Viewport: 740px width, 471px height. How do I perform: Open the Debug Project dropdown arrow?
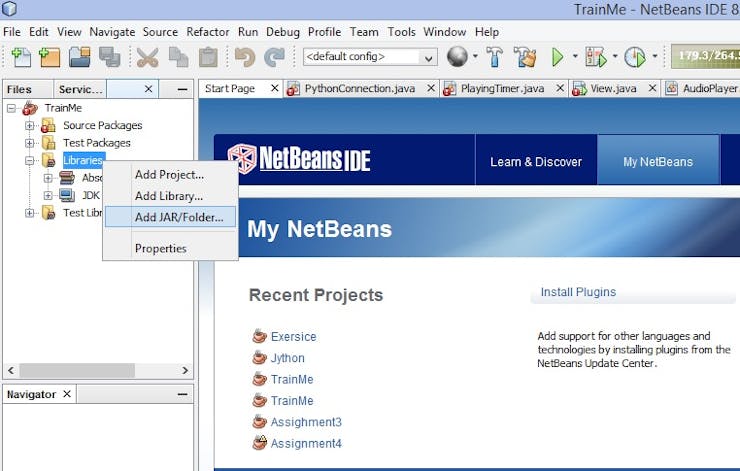click(615, 56)
